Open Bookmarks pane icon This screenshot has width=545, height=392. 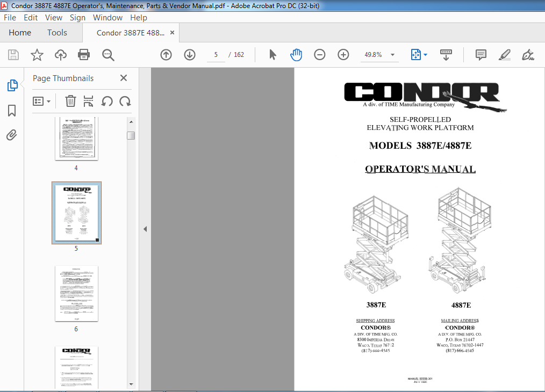click(12, 111)
